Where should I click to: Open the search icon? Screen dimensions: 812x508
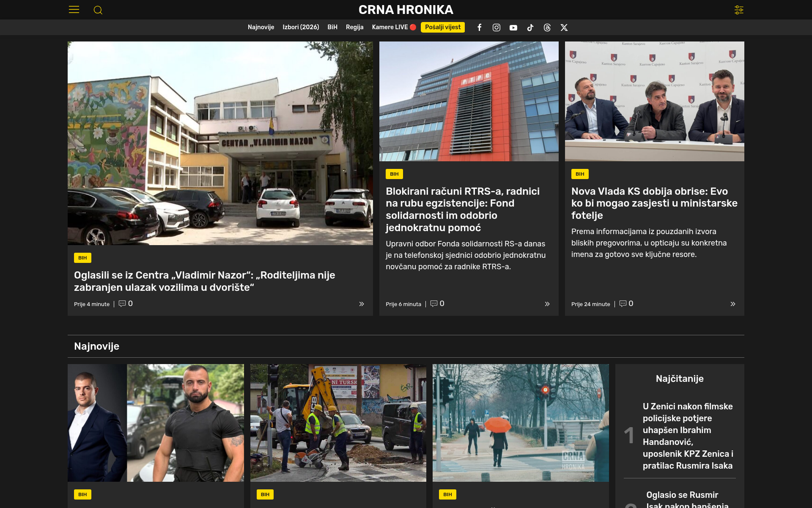coord(98,10)
